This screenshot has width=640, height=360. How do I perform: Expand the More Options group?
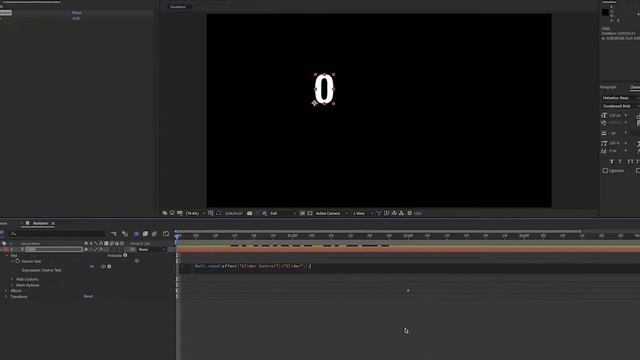coord(12,285)
